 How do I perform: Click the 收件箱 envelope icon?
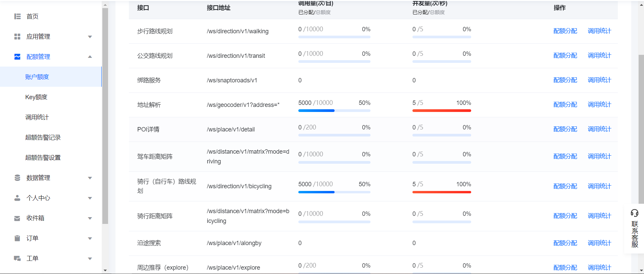click(17, 218)
